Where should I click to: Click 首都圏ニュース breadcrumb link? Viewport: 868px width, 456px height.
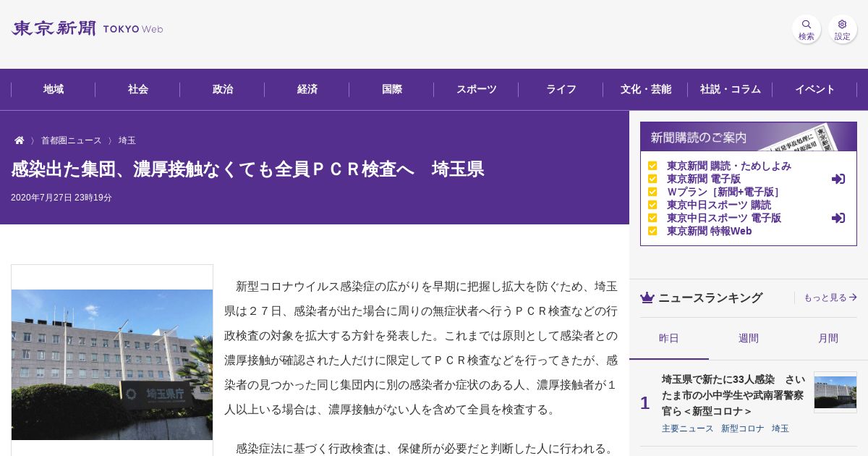coord(71,140)
